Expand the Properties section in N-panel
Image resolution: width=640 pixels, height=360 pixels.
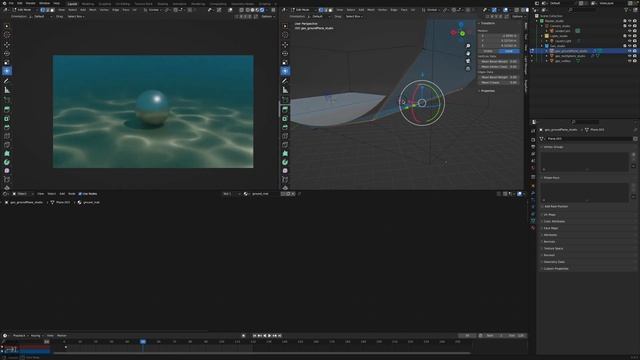point(487,91)
